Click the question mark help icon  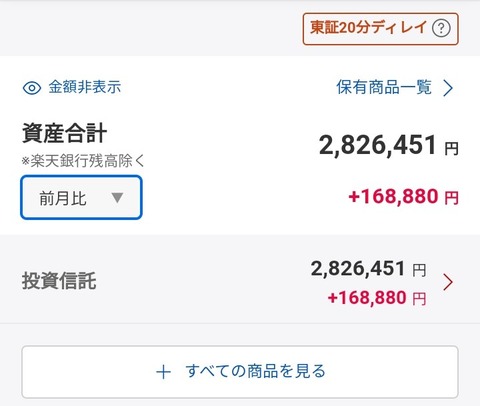point(441,29)
